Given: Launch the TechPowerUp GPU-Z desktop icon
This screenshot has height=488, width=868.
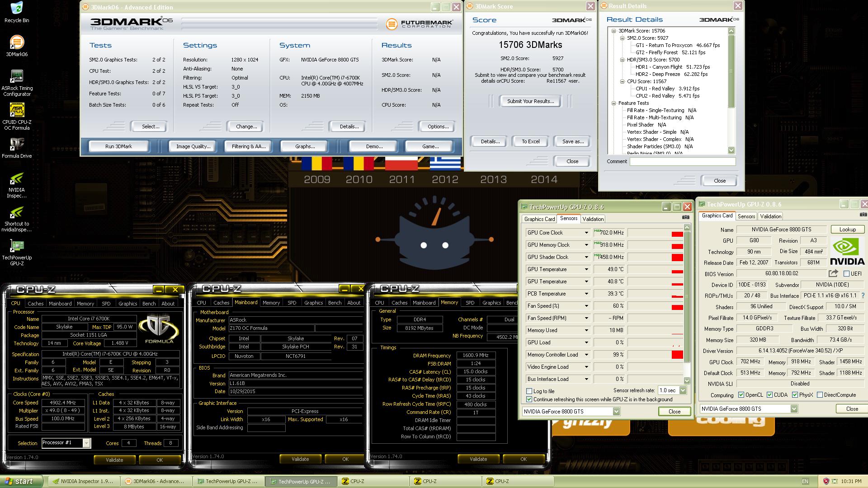Looking at the screenshot, I should (x=17, y=253).
